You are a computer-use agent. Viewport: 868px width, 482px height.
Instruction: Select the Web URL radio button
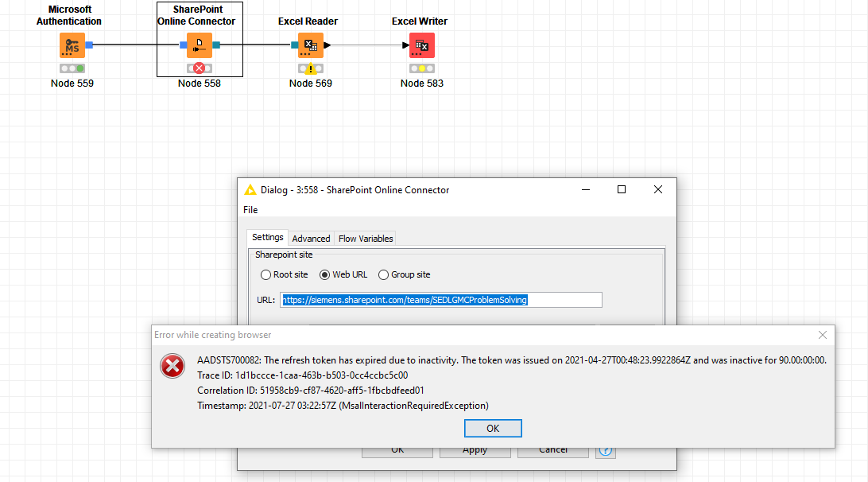point(324,274)
